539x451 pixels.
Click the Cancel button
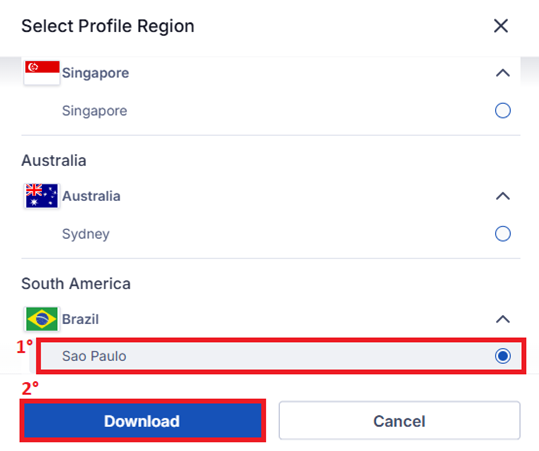coord(399,421)
